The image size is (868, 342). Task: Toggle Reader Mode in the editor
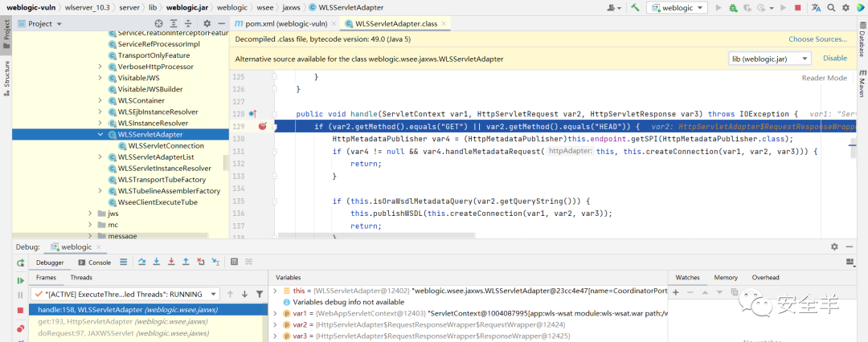[x=825, y=78]
